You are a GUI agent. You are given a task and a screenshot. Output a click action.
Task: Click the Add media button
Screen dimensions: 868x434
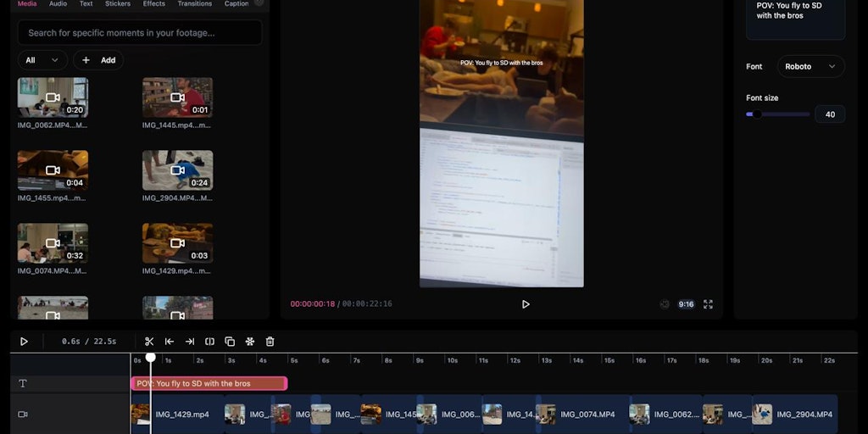pyautogui.click(x=98, y=60)
